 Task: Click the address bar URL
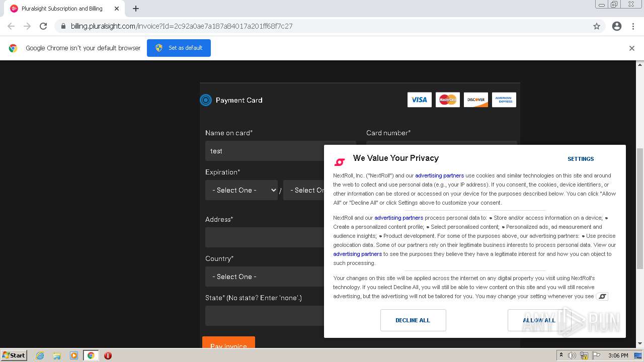click(x=182, y=26)
